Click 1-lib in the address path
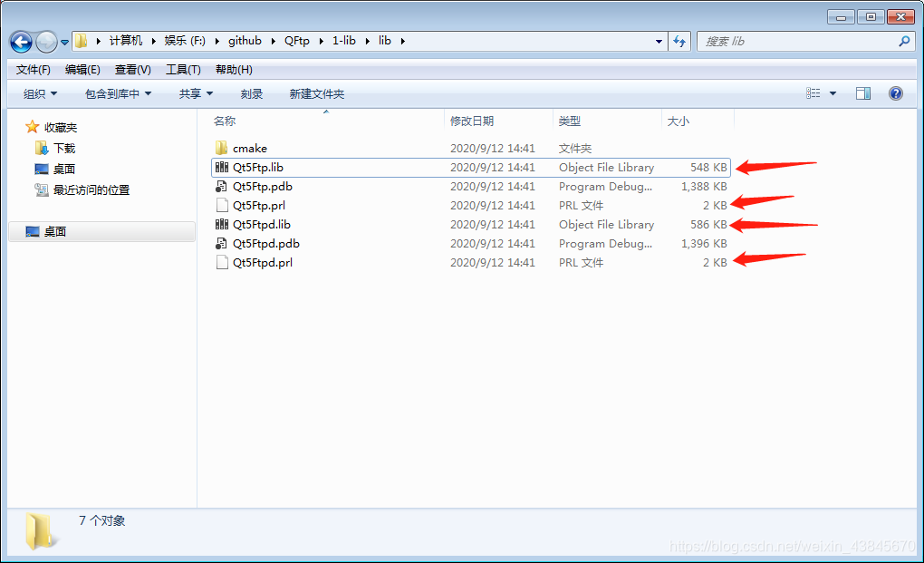 coord(343,41)
